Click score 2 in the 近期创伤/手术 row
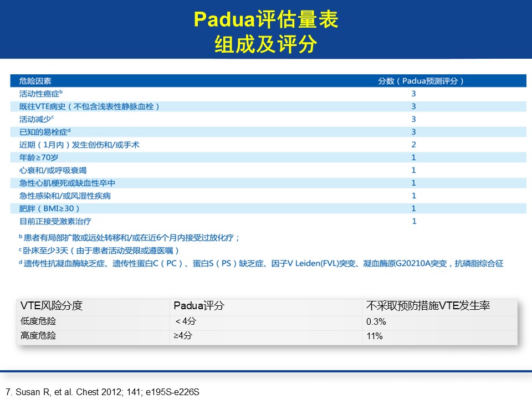532x399 pixels. (x=413, y=145)
